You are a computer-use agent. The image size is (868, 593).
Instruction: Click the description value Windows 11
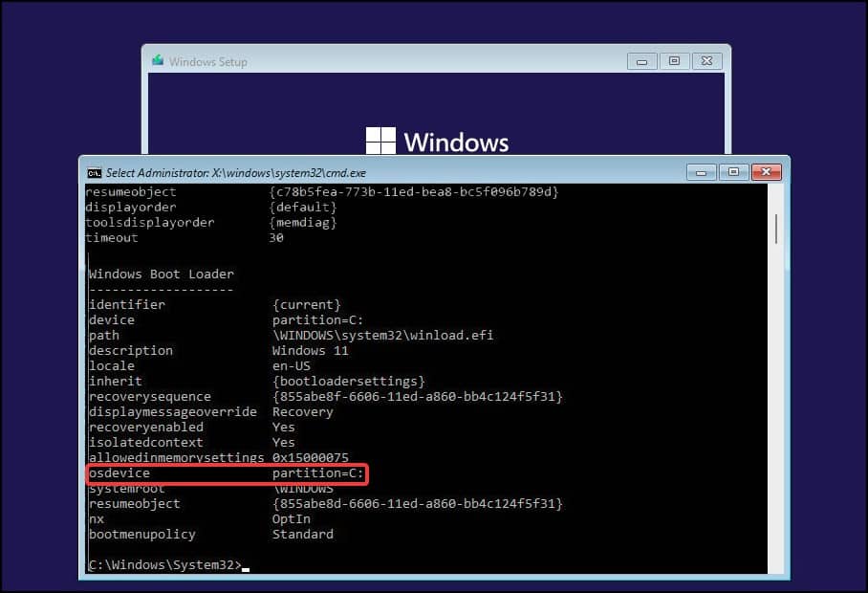(310, 351)
